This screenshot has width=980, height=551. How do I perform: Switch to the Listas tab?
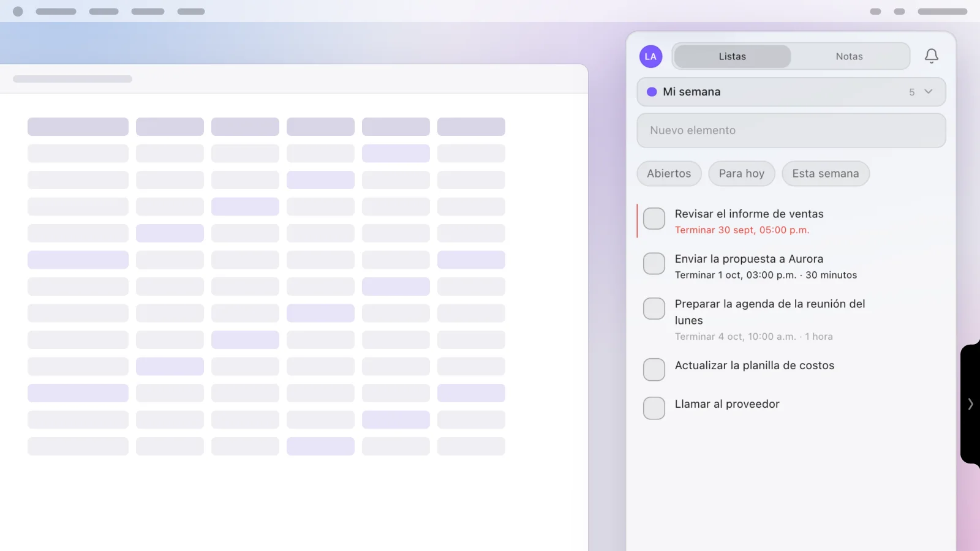coord(733,56)
